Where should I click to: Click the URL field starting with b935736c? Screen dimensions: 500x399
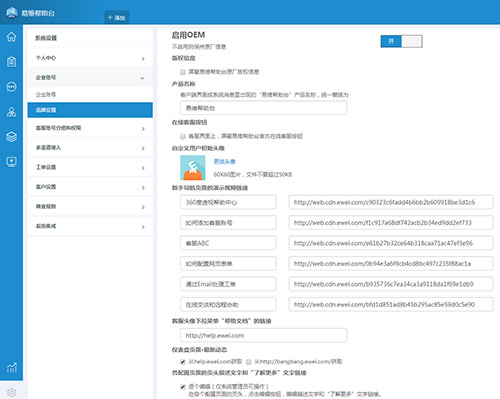(x=391, y=284)
